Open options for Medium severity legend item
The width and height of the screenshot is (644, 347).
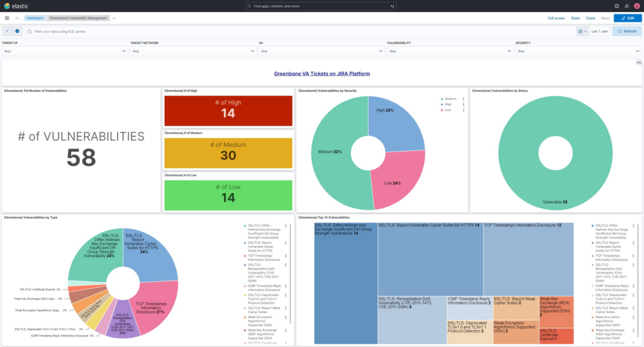pos(464,99)
